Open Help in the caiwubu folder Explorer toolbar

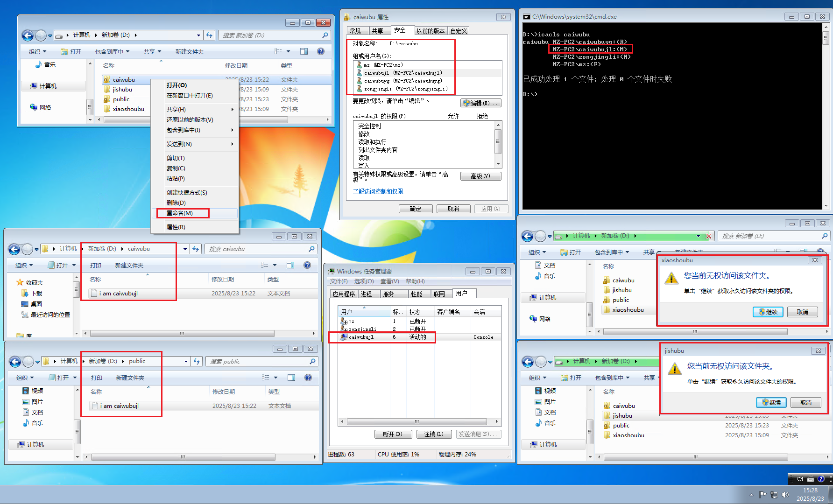tap(307, 265)
